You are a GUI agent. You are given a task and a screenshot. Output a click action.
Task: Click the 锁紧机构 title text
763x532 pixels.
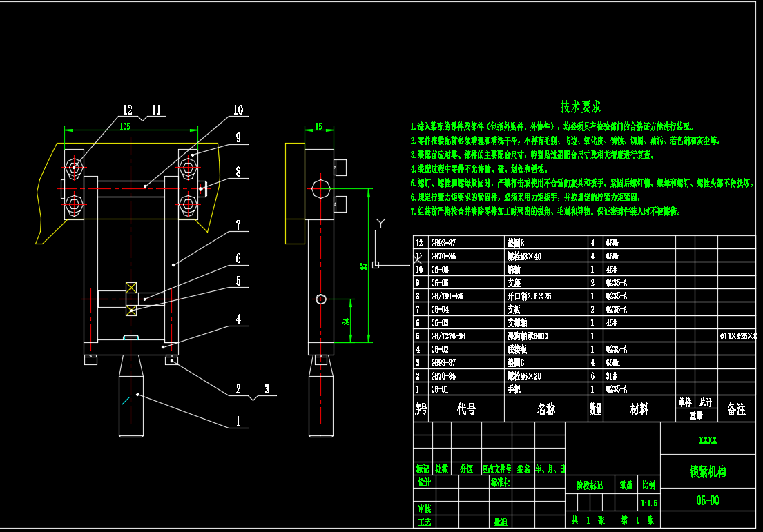(x=708, y=472)
